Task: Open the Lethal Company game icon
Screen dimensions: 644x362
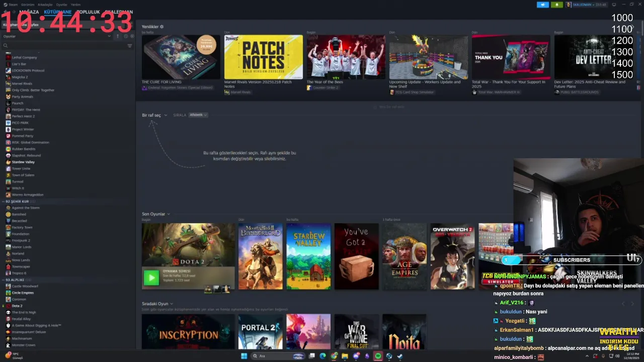Action: pos(8,57)
